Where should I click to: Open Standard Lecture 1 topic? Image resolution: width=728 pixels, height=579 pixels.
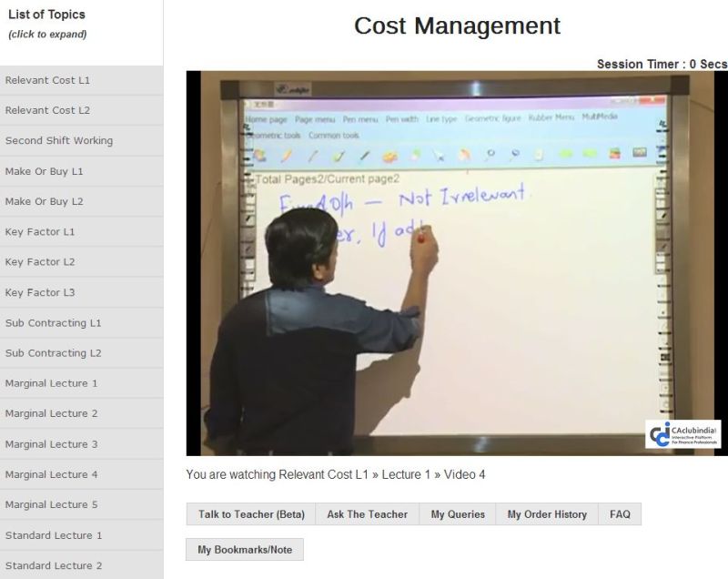click(54, 535)
